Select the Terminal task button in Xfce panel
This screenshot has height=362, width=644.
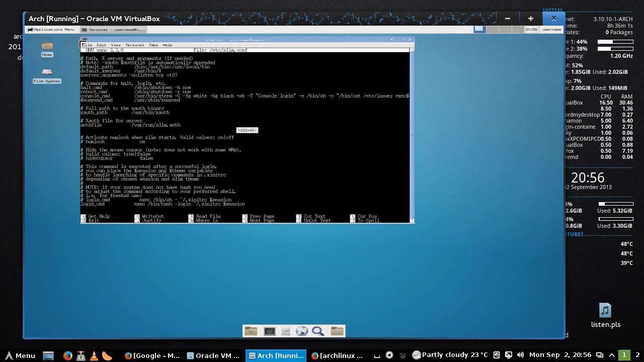point(114,30)
